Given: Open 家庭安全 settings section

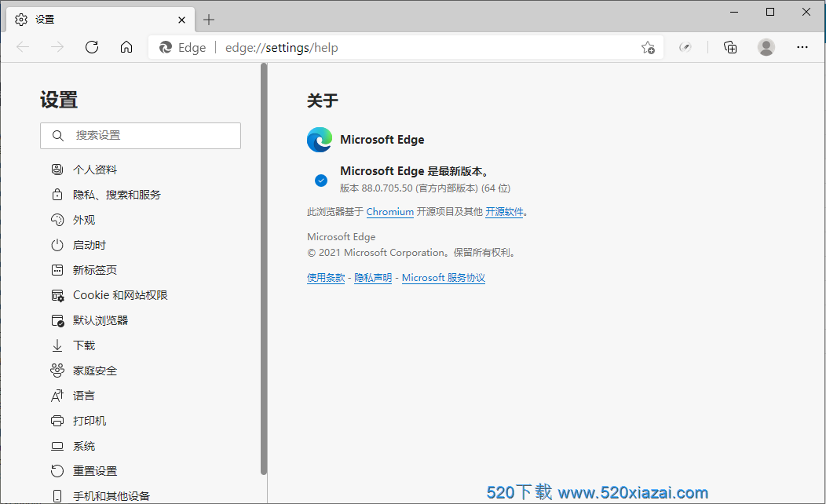Looking at the screenshot, I should pyautogui.click(x=95, y=371).
